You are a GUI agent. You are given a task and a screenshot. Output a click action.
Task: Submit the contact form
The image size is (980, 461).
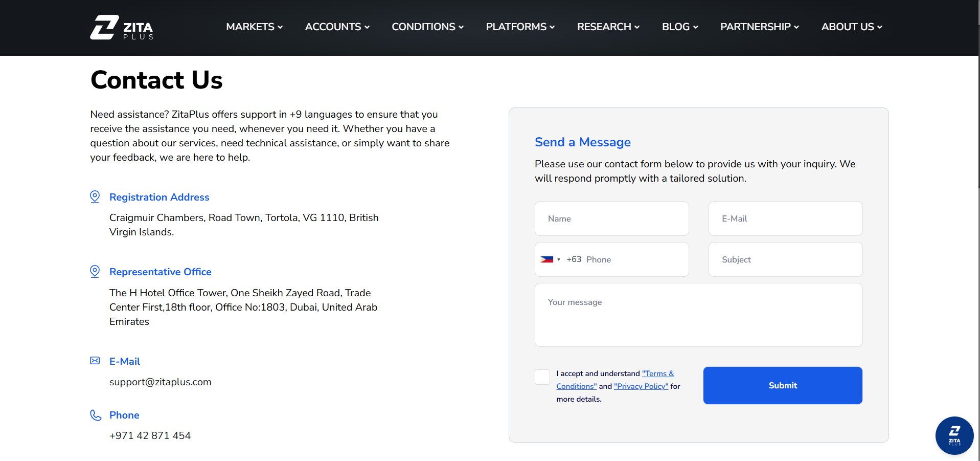[x=783, y=385]
